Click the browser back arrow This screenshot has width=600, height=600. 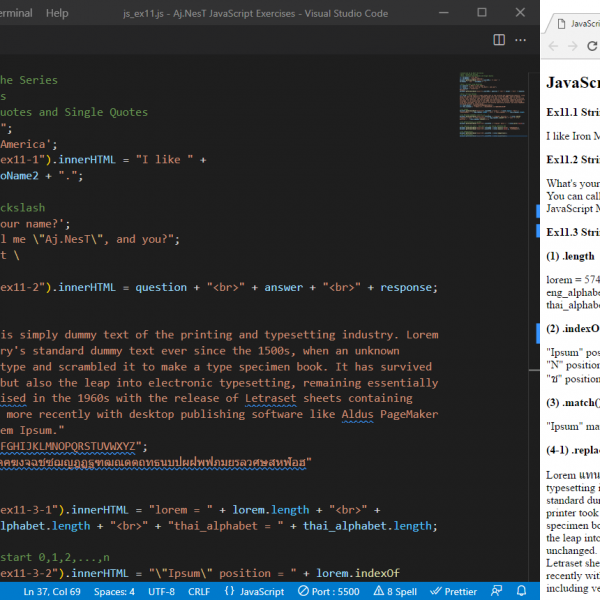coord(552,46)
